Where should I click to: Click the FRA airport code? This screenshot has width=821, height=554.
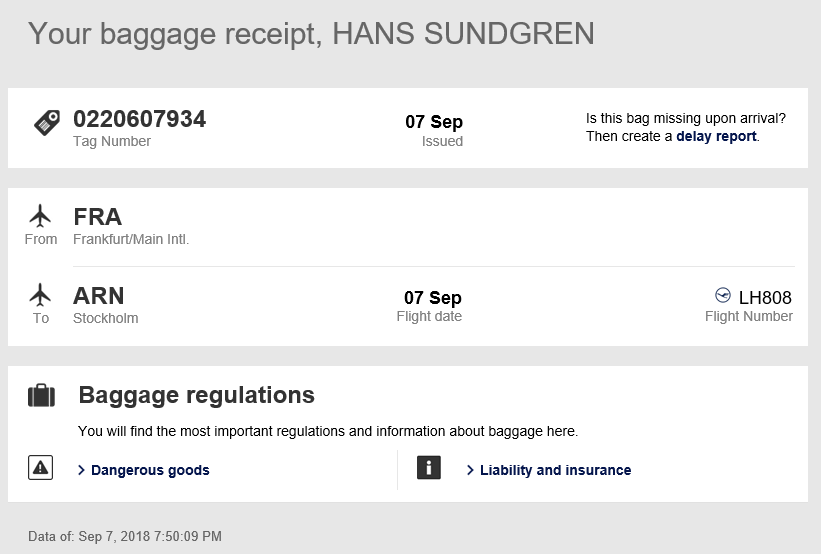coord(97,217)
